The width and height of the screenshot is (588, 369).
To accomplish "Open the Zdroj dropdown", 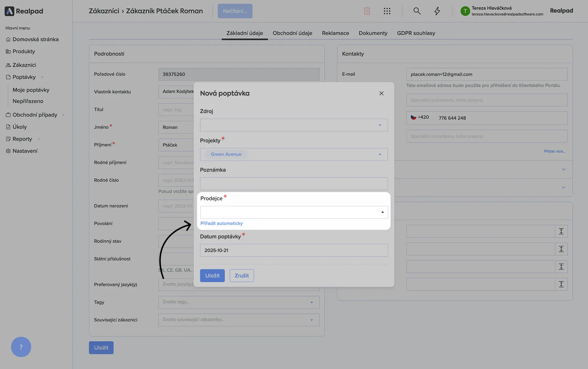I will (x=293, y=125).
